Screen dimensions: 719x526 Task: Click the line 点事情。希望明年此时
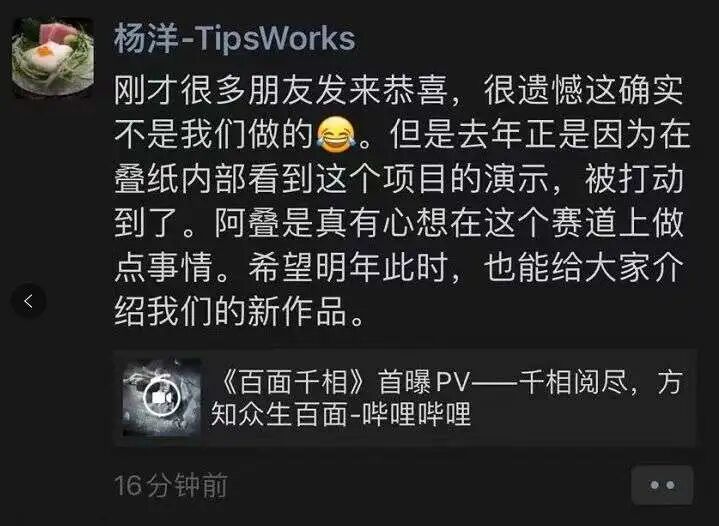[398, 268]
